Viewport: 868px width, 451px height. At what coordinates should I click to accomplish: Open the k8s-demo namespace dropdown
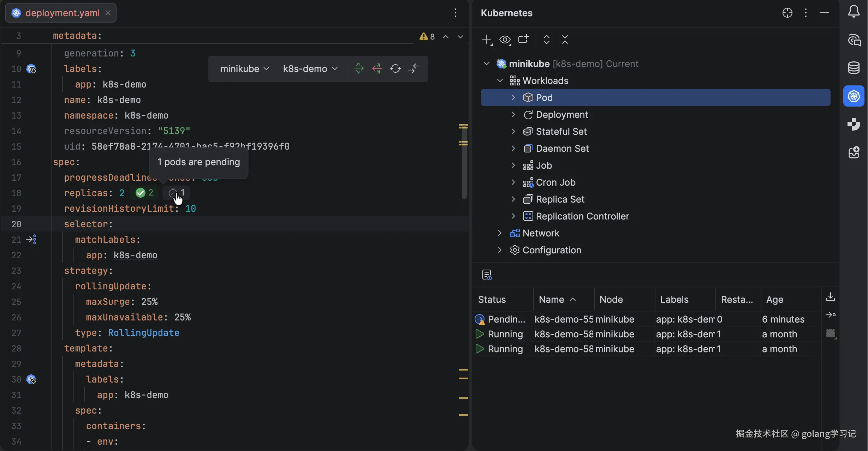point(310,69)
